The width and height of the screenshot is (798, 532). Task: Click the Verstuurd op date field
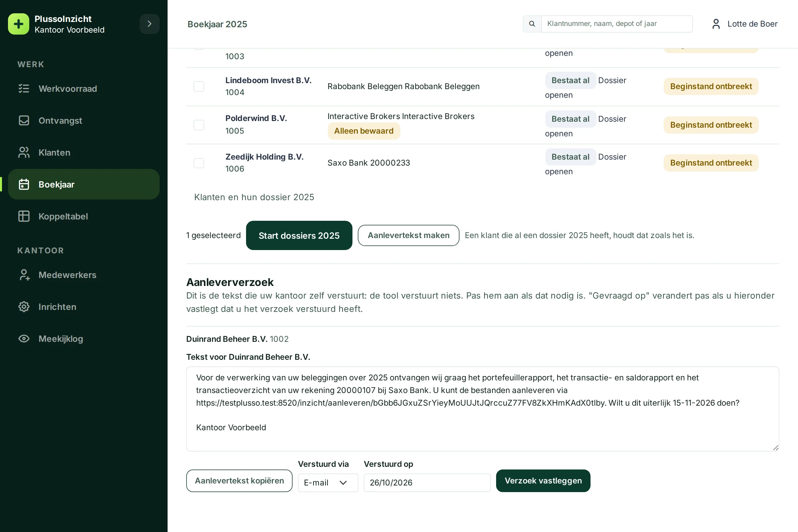click(x=427, y=482)
